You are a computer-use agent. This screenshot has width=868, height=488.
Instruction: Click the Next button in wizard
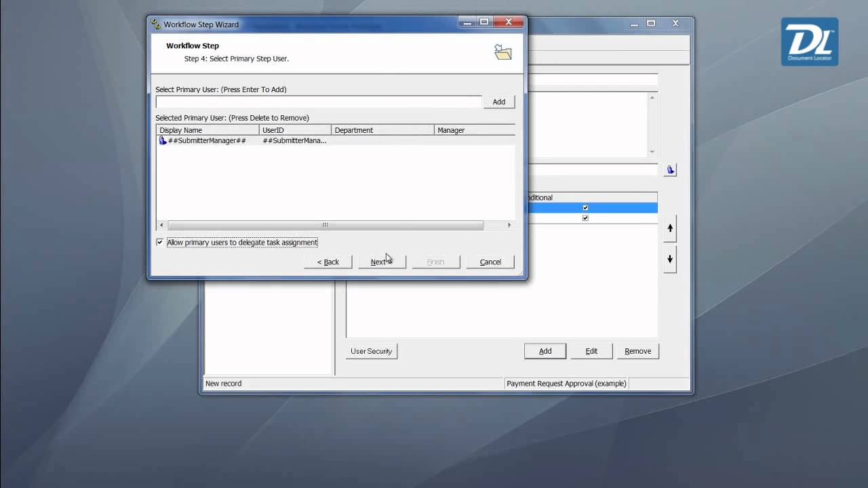click(x=382, y=262)
